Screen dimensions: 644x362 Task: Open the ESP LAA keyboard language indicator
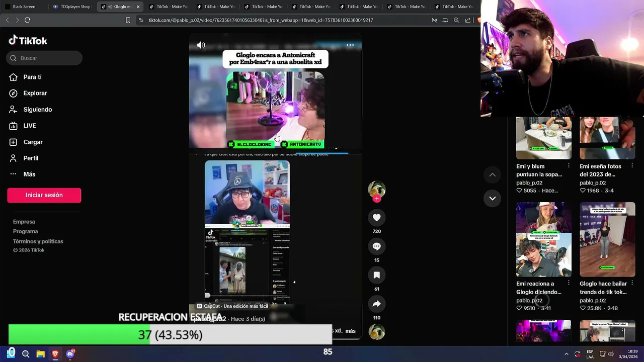coord(590,354)
